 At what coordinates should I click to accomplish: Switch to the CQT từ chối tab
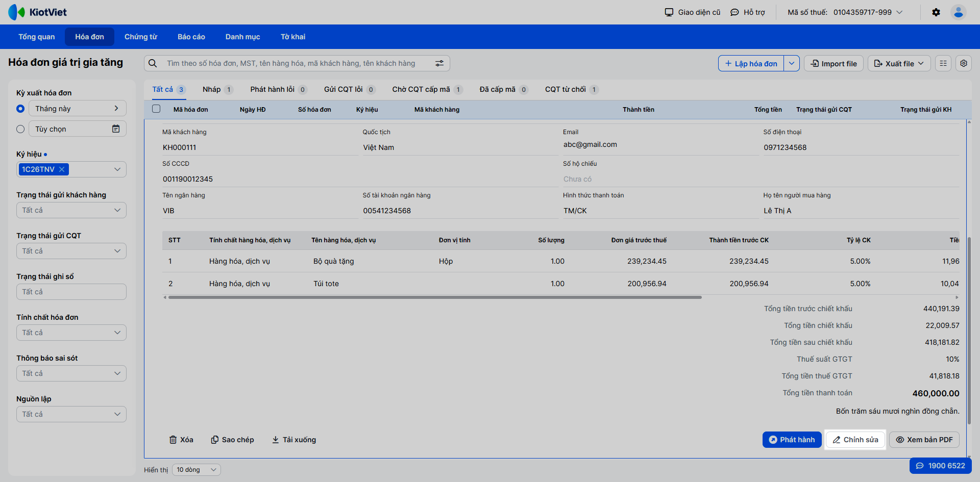[x=571, y=89]
